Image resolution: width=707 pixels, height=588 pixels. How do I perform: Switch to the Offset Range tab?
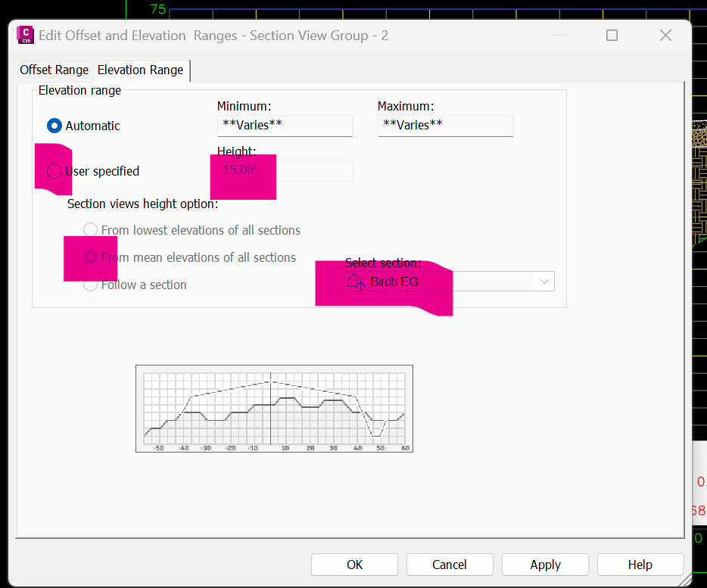pyautogui.click(x=54, y=70)
